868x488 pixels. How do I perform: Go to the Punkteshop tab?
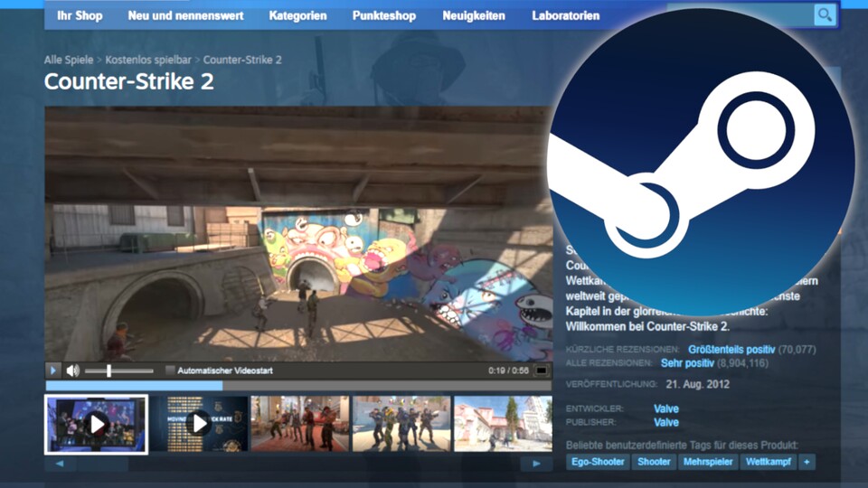384,16
